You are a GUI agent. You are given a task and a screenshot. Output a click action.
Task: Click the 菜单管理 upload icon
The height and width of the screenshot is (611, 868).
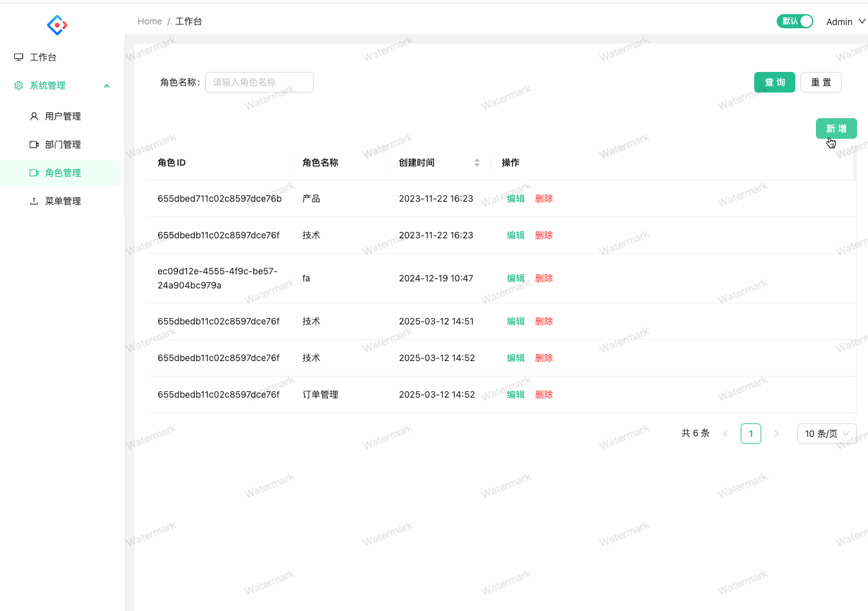(x=34, y=201)
